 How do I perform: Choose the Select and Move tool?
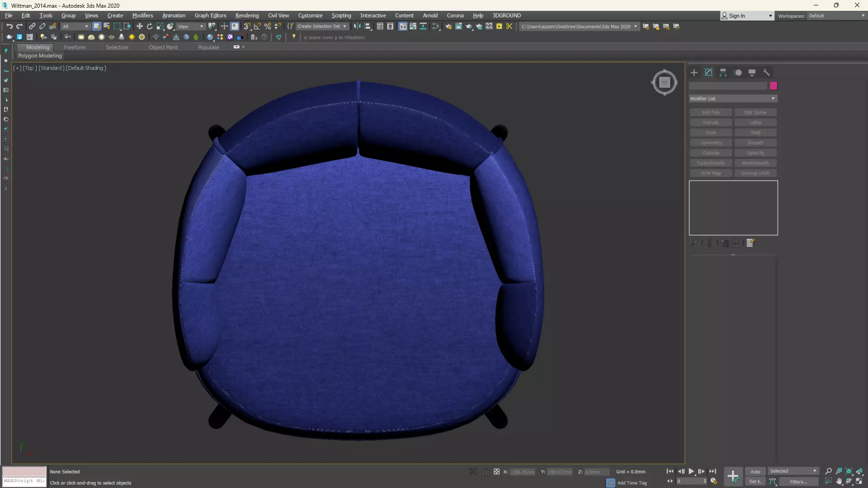(x=139, y=26)
